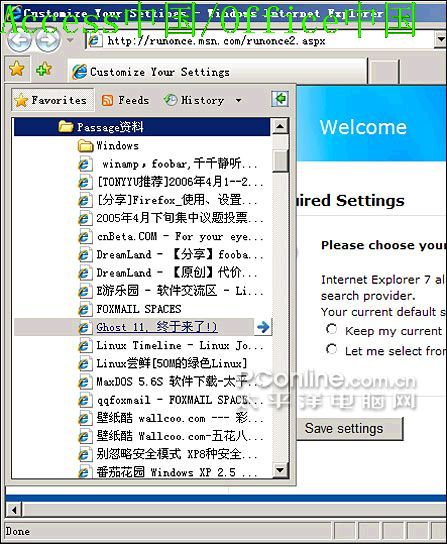Click the browser Back arrow button

pyautogui.click(x=19, y=41)
